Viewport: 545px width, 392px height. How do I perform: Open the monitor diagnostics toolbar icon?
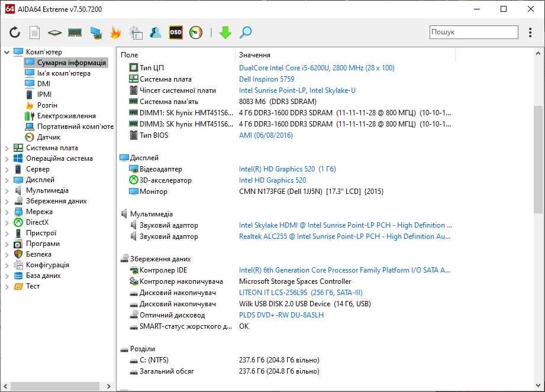[96, 33]
